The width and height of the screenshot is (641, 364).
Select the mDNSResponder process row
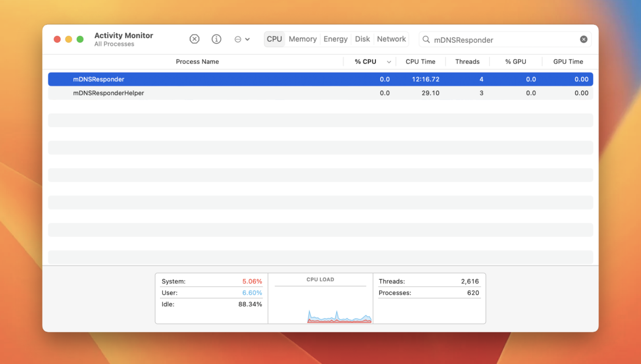point(320,79)
